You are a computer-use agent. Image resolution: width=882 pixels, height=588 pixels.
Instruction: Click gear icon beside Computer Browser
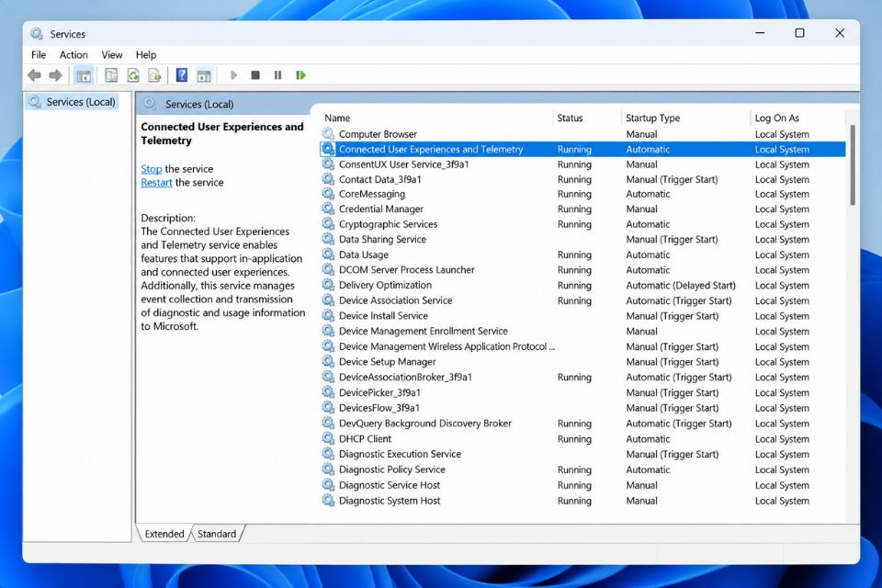tap(328, 134)
